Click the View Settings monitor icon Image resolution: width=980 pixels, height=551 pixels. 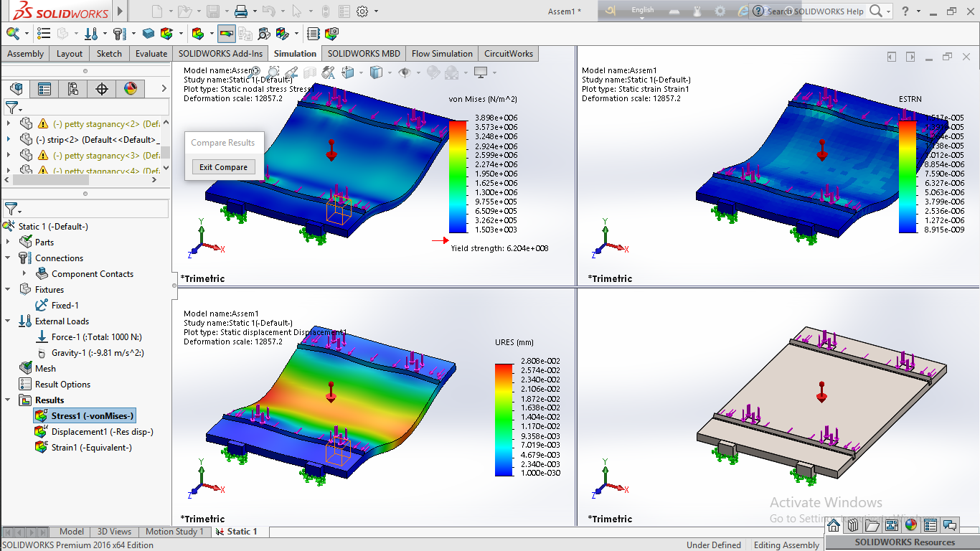(x=481, y=72)
